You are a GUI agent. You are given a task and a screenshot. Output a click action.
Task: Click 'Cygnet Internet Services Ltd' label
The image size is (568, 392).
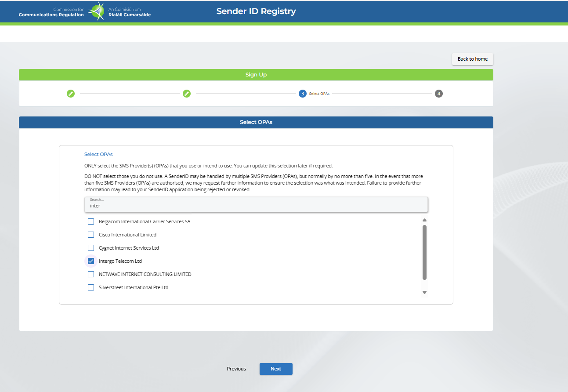point(129,248)
